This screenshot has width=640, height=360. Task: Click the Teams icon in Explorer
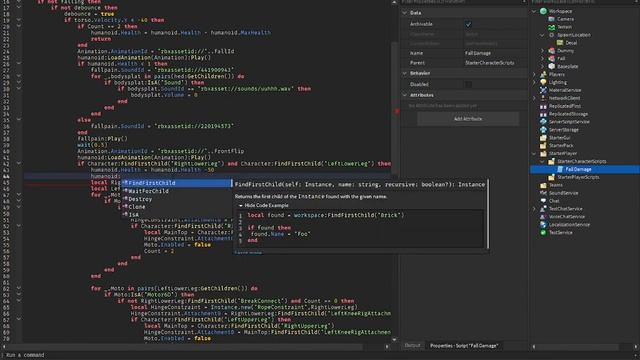pyautogui.click(x=543, y=185)
